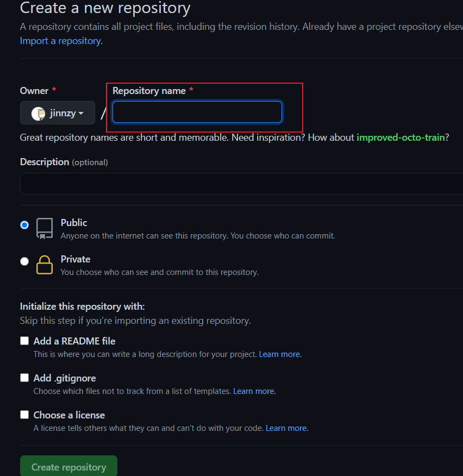Use the suggested name improved-octo-train
463x476 pixels.
pyautogui.click(x=401, y=137)
